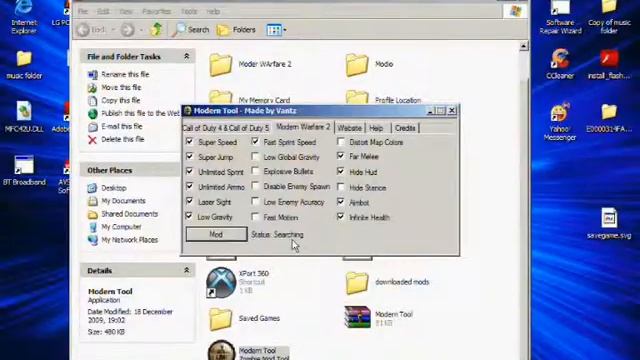Launch Software Repair Wizard shortcut
Viewport: 640px width, 360px height.
(x=560, y=16)
